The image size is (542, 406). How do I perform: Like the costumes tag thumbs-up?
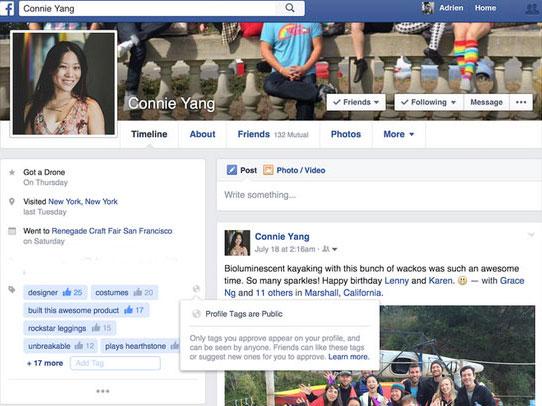138,292
